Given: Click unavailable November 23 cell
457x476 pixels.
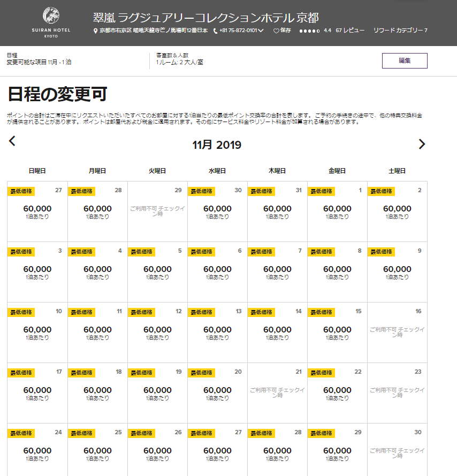Looking at the screenshot, I should 397,393.
